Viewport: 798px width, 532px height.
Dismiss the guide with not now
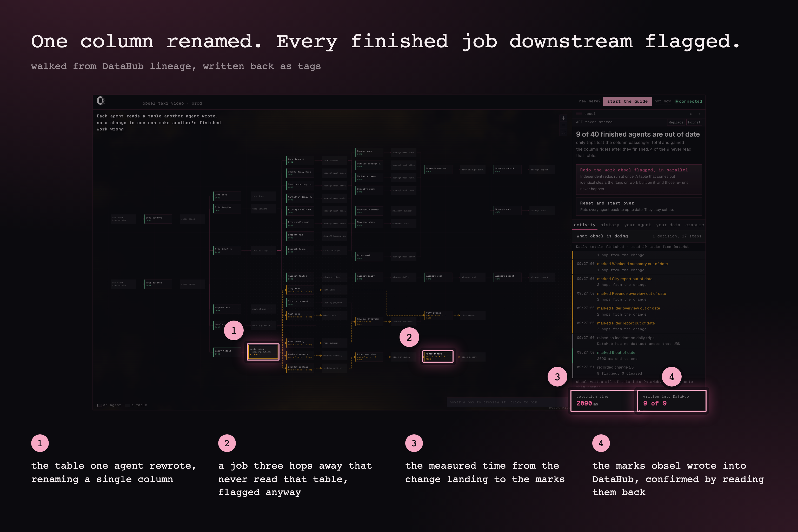tap(662, 101)
